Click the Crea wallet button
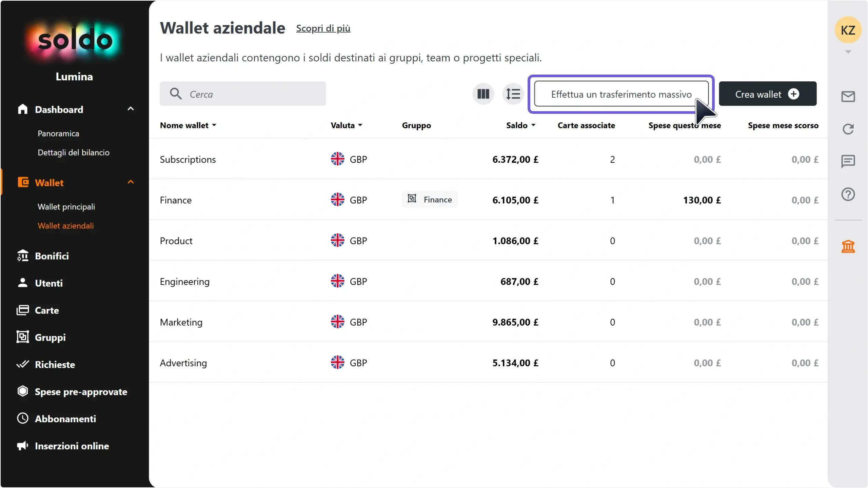Screen dimensions: 868x488 768,94
